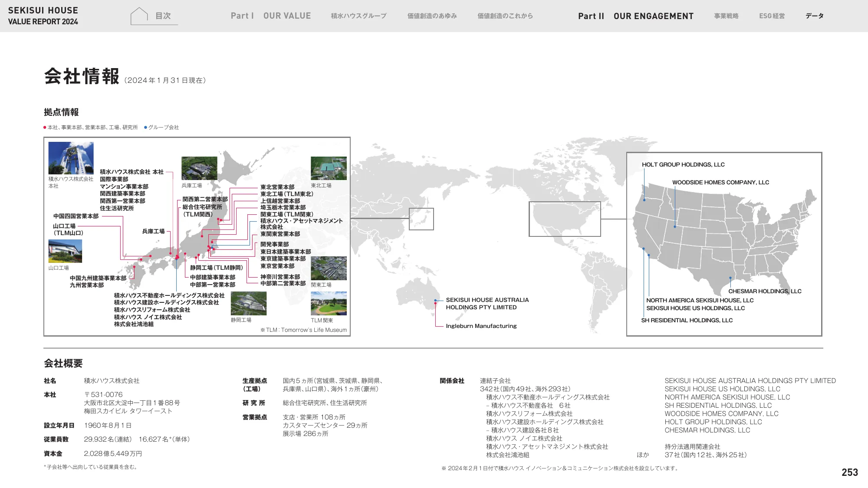Click the 東北工場 aerial photo
Screen dimensions: 868x488
point(329,168)
